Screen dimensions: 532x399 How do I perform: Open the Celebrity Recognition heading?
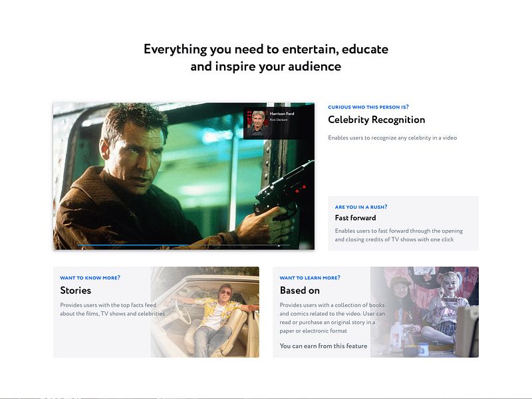(x=376, y=120)
